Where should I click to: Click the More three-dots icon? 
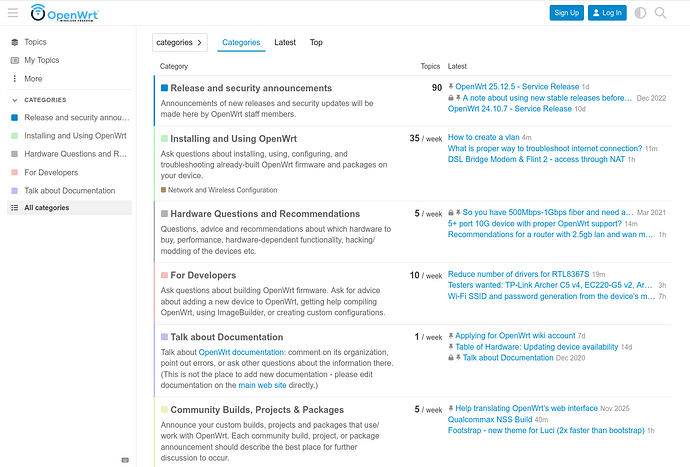[x=15, y=79]
